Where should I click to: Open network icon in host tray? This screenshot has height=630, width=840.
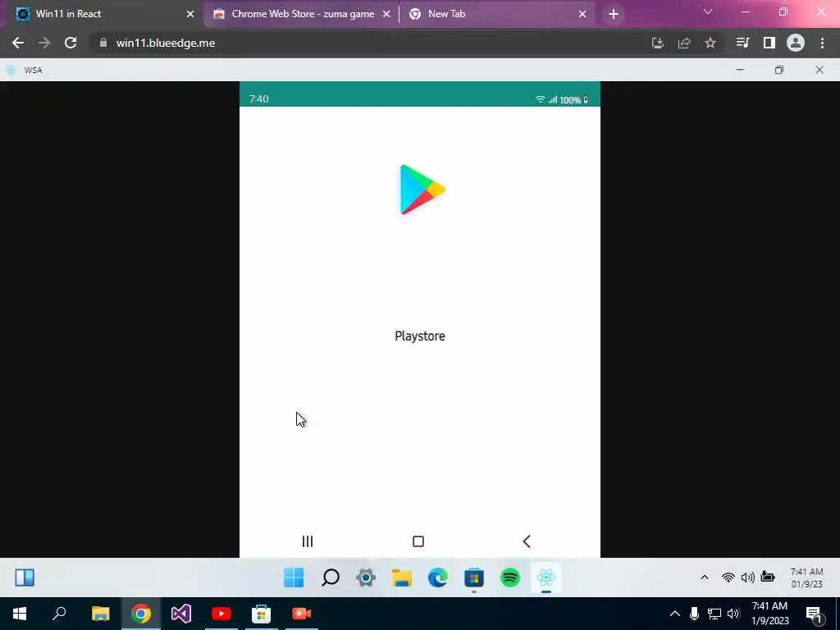[x=714, y=614]
